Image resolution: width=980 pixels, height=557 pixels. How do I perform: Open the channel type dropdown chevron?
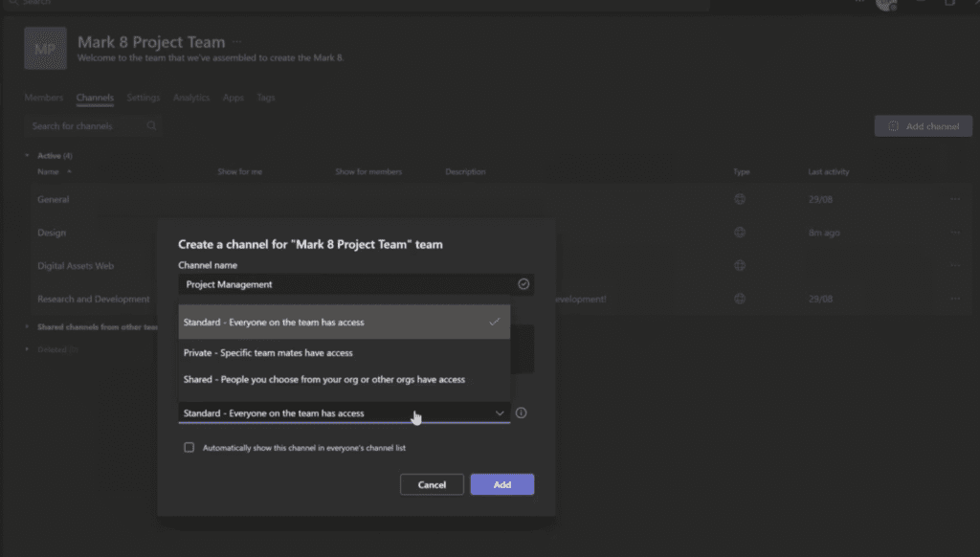(x=500, y=412)
